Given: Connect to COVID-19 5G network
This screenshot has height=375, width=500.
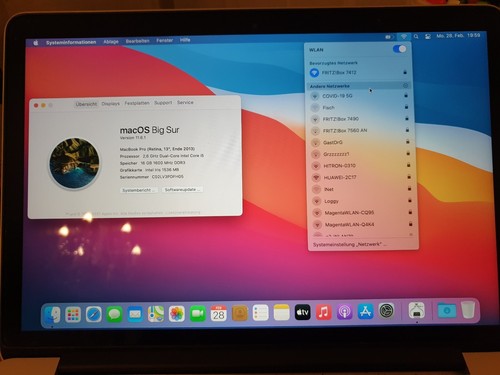Looking at the screenshot, I should point(360,96).
